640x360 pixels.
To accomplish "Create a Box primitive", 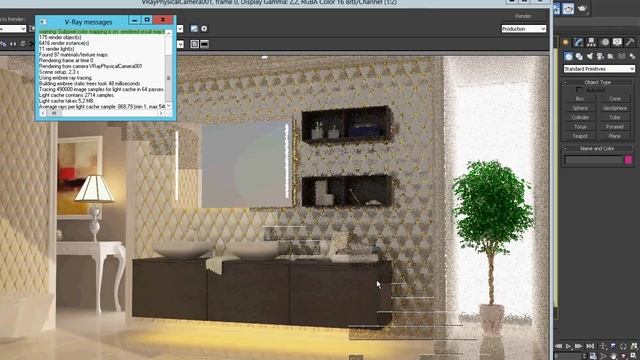I will (x=580, y=99).
